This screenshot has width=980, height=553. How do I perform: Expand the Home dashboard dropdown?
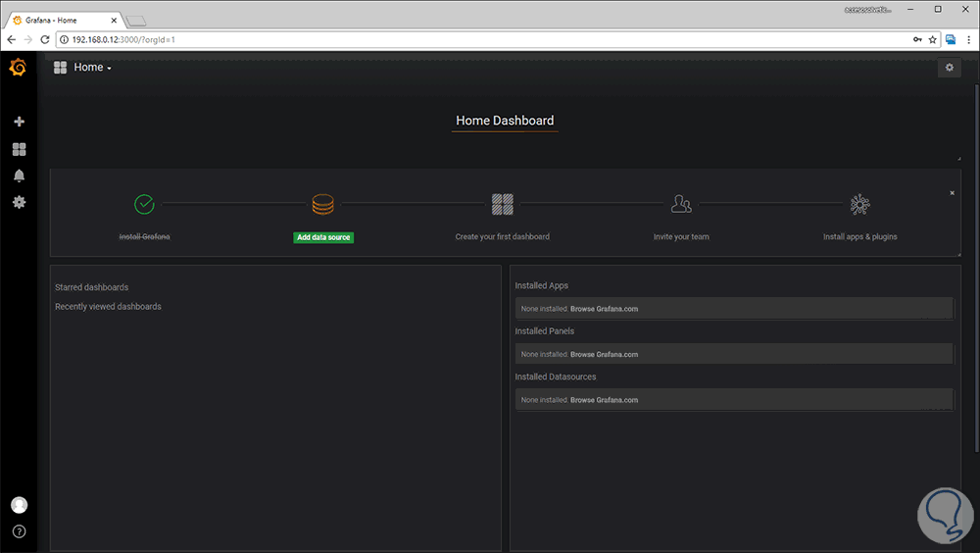[x=92, y=68]
